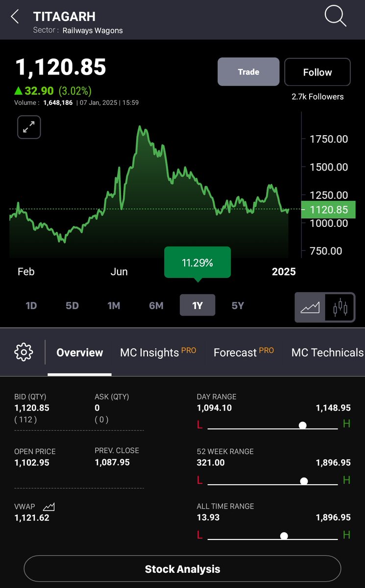Click the All Time Range slider marker
Image resolution: width=365 pixels, height=588 pixels.
click(284, 536)
